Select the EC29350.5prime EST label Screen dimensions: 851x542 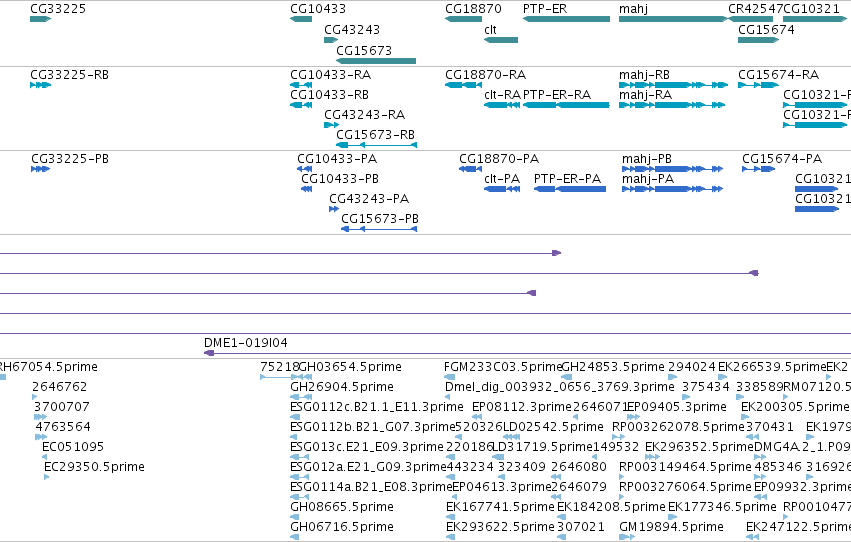coord(94,467)
